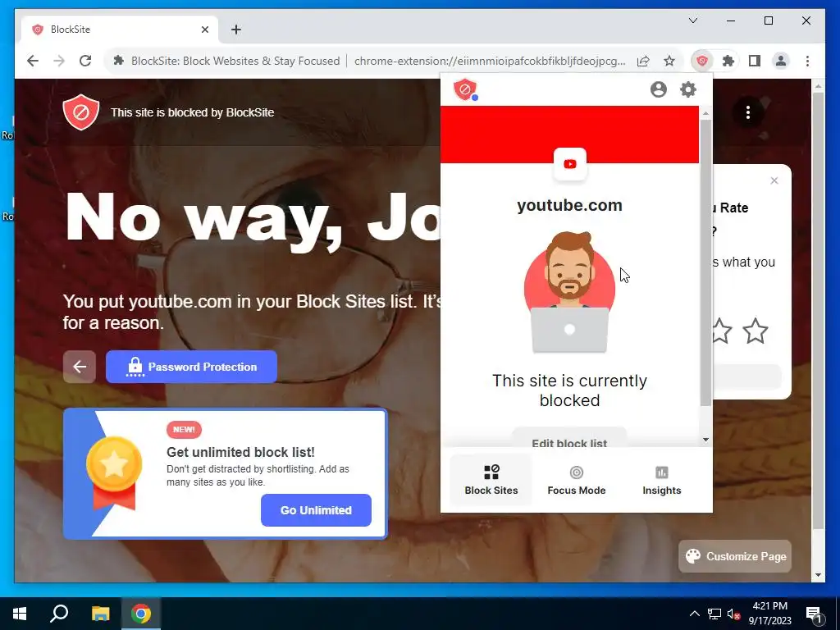Reload the page
The image size is (840, 630).
click(x=85, y=61)
